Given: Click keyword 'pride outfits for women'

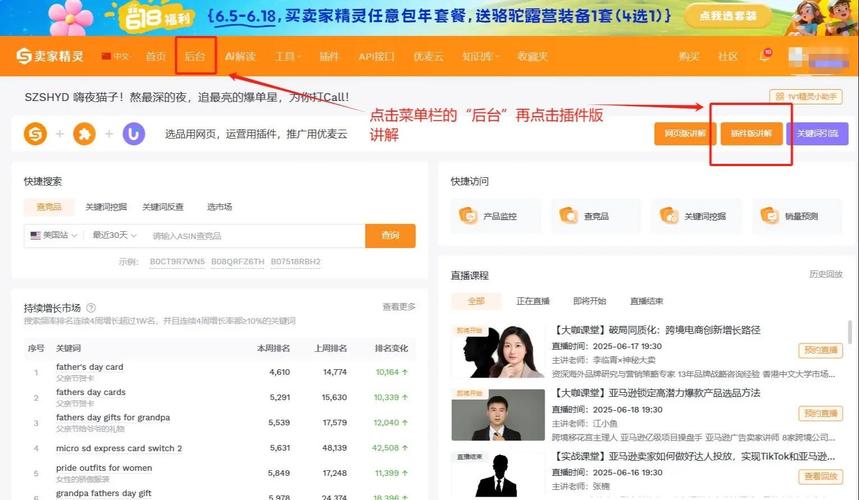Looking at the screenshot, I should click(x=104, y=468).
